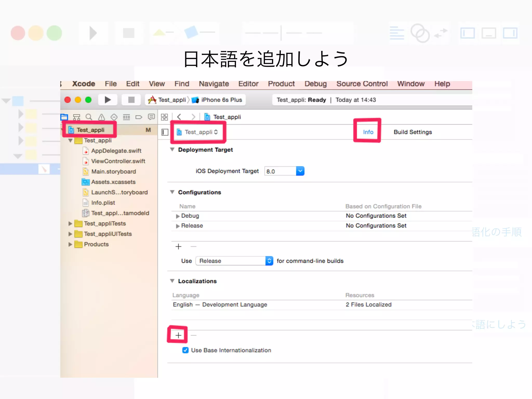Remove localization with the minus button

[x=194, y=335]
